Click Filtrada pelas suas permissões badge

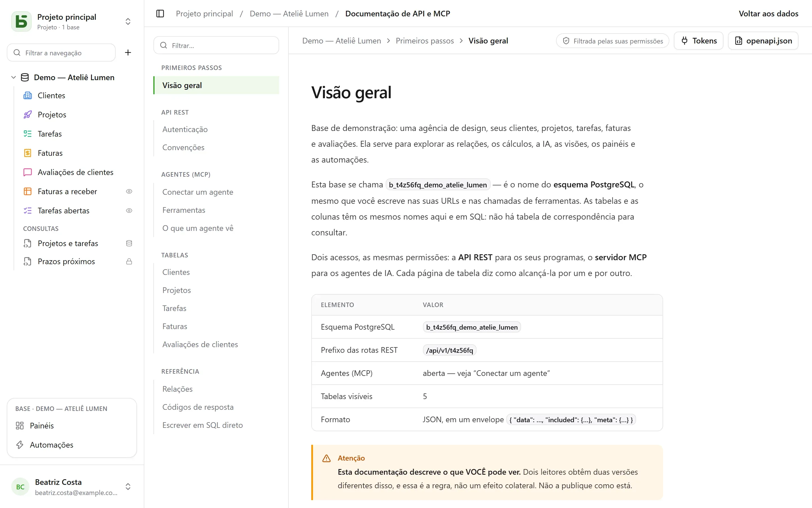[613, 41]
